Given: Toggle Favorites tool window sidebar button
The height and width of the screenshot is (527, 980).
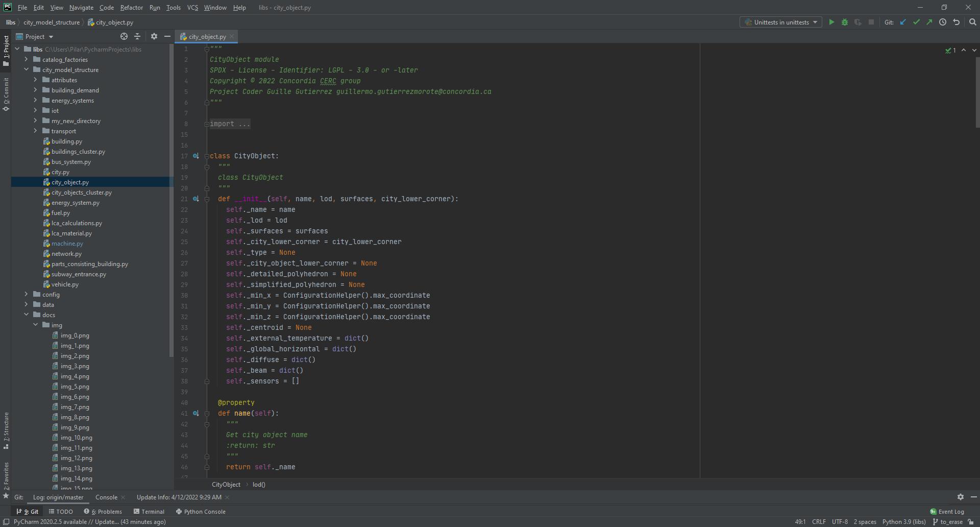Looking at the screenshot, I should (x=6, y=480).
